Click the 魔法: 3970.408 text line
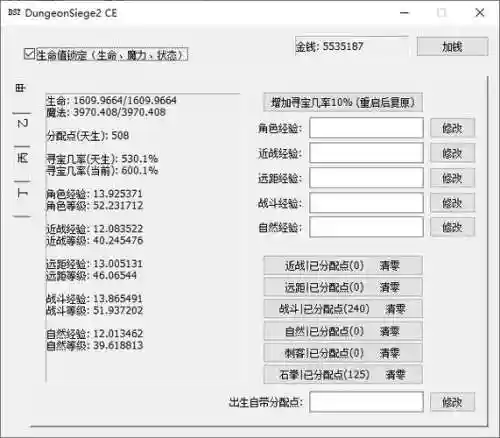500x438 pixels. point(106,112)
